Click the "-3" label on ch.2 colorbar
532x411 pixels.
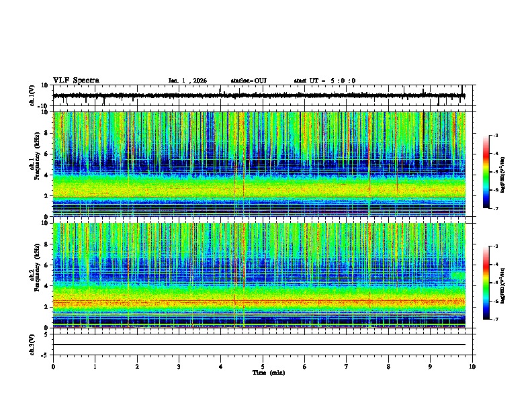click(495, 246)
